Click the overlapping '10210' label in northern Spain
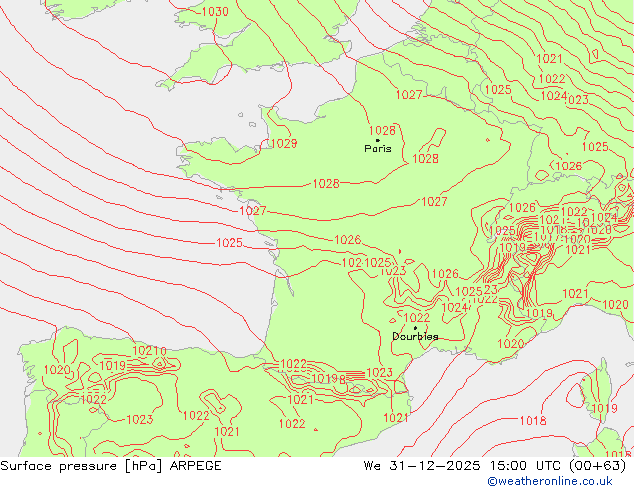Image resolution: width=634 pixels, height=490 pixels. [x=149, y=351]
